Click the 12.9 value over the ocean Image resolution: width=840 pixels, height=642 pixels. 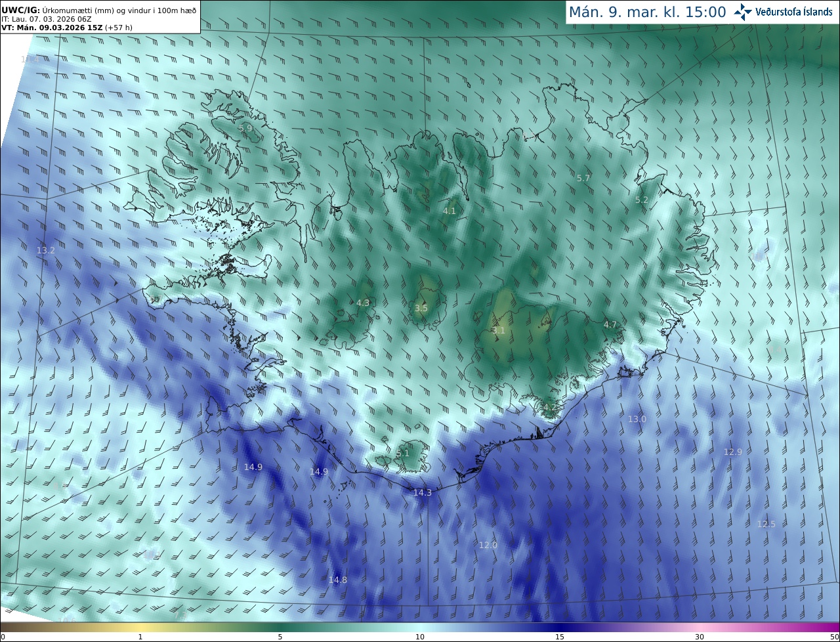click(733, 452)
